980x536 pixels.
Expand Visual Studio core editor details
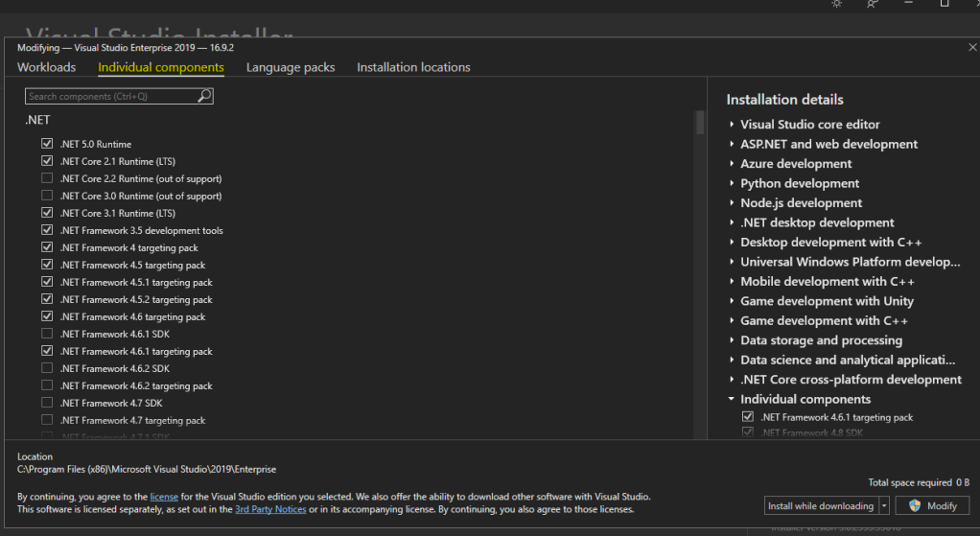click(732, 125)
